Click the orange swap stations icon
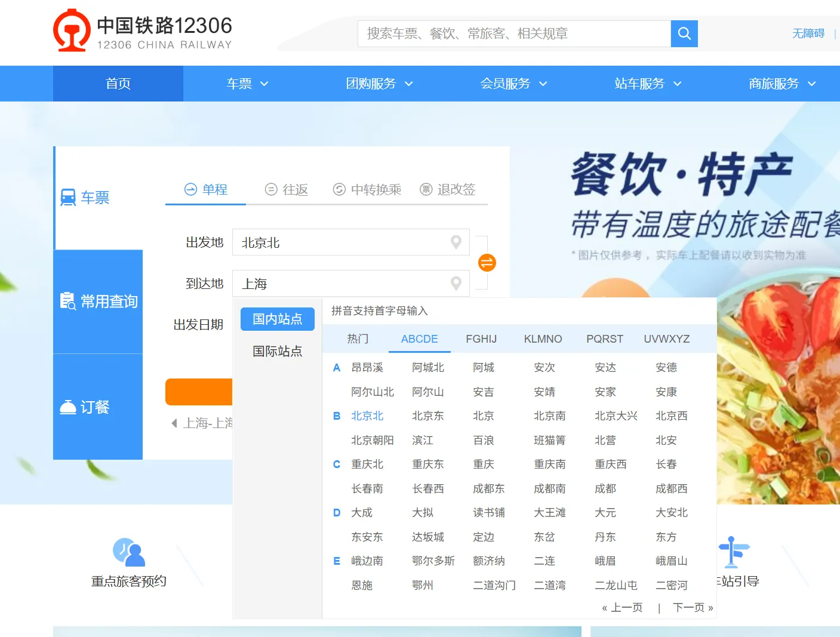The image size is (840, 637). tap(487, 263)
